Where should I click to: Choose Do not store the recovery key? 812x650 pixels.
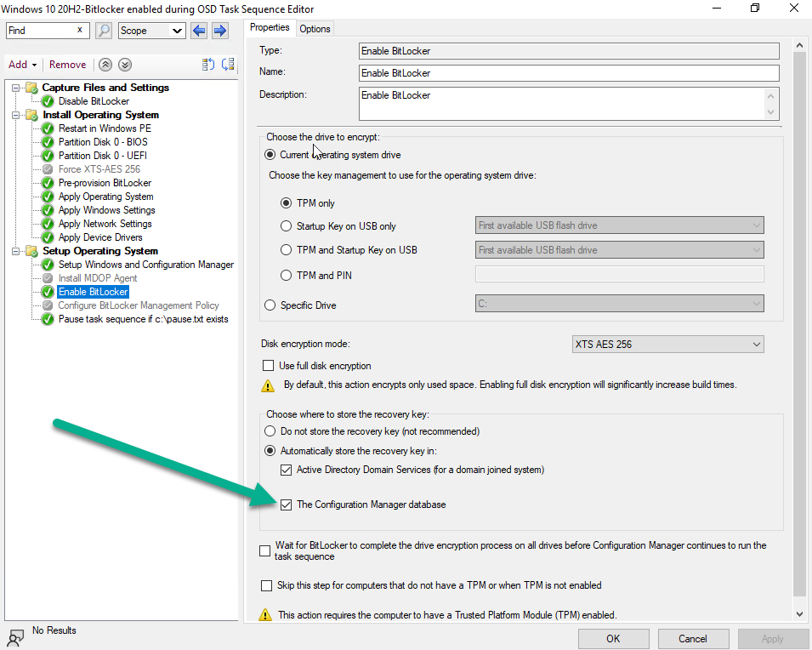[270, 431]
